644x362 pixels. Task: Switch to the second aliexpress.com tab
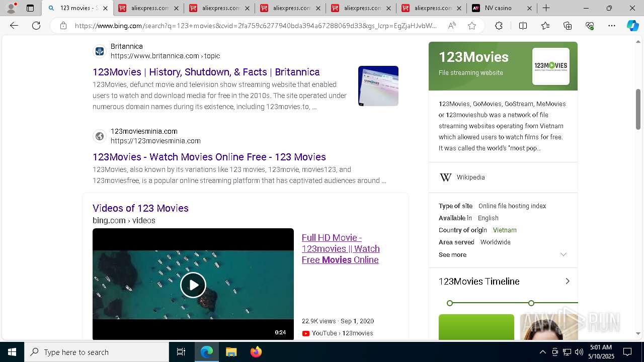click(219, 8)
